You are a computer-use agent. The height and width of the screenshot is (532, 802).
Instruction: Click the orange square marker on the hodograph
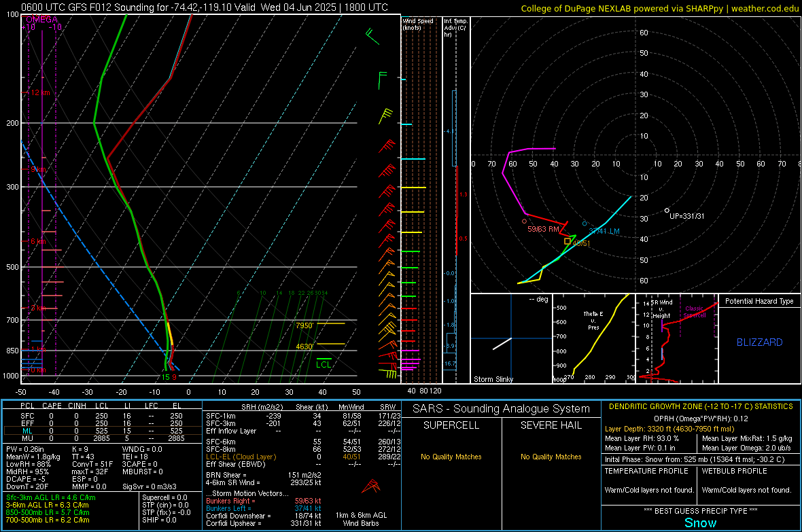pyautogui.click(x=568, y=241)
